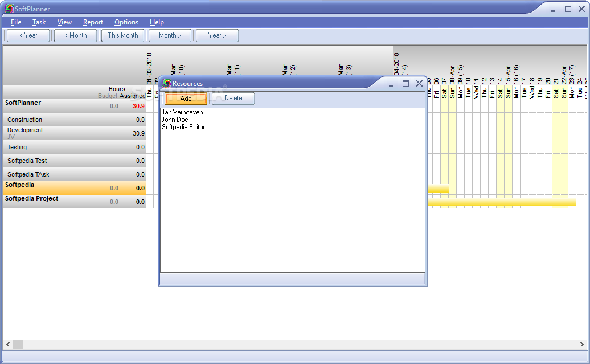Select the highlighted Softpedia project row

pos(75,188)
